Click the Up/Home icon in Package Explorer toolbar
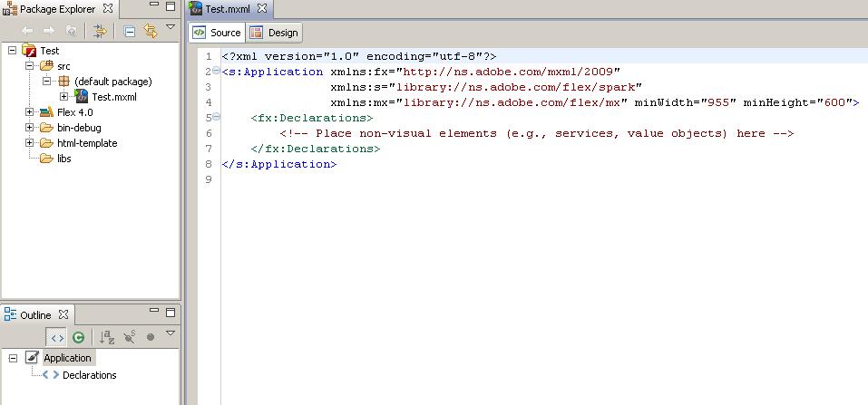The image size is (868, 405). (72, 31)
